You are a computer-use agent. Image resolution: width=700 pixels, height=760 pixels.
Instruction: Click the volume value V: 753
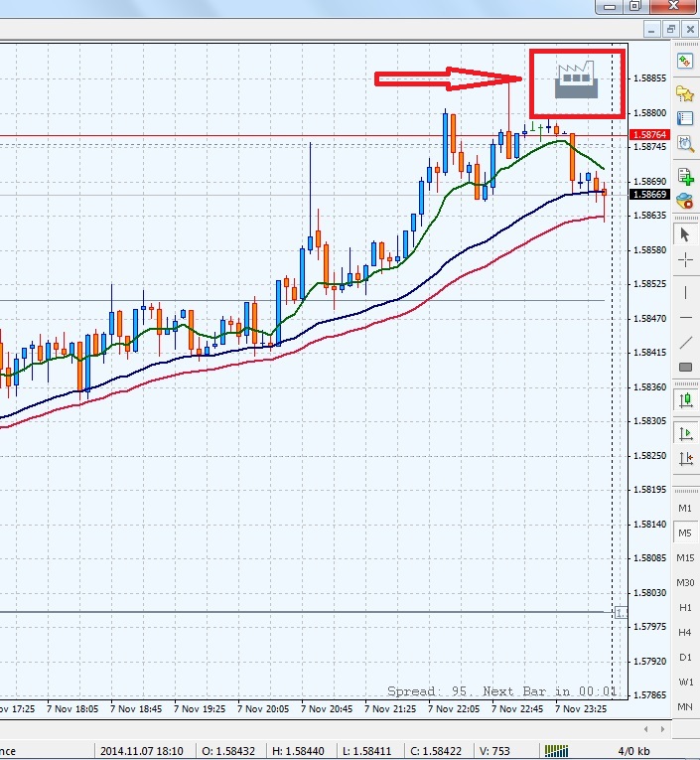pyautogui.click(x=494, y=751)
